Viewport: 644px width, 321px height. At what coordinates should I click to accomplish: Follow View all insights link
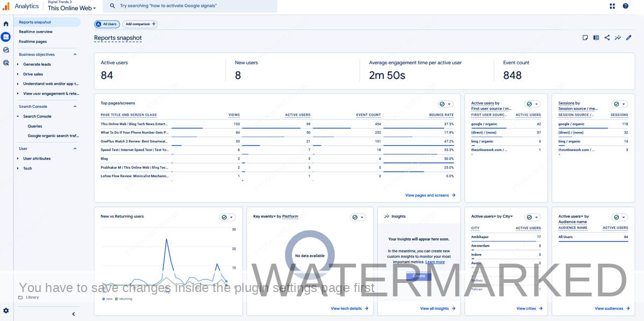[x=437, y=309]
